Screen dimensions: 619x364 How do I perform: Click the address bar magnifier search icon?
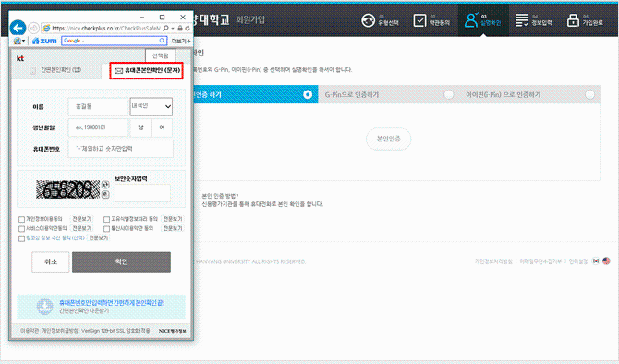pyautogui.click(x=165, y=28)
